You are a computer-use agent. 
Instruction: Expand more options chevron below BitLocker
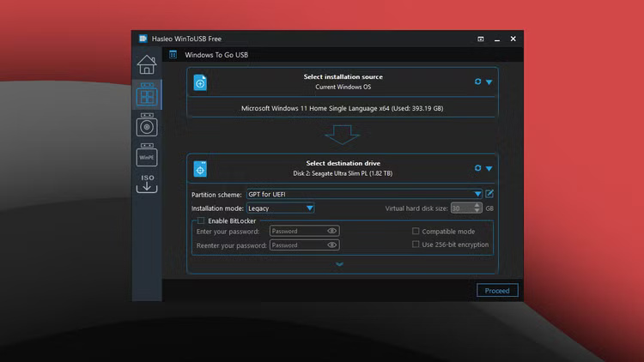(340, 264)
